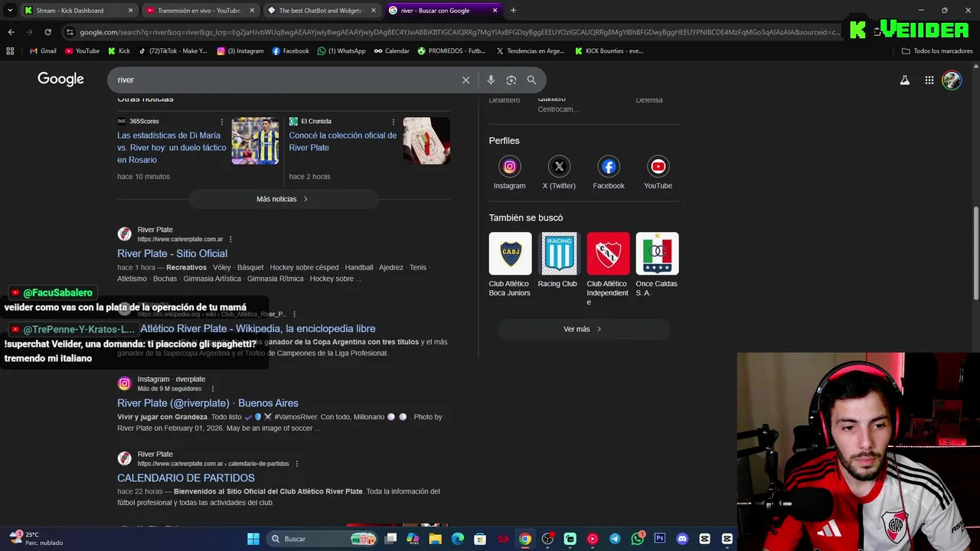Open Microsoft Store from the taskbar
The image size is (980, 551).
pos(479,539)
